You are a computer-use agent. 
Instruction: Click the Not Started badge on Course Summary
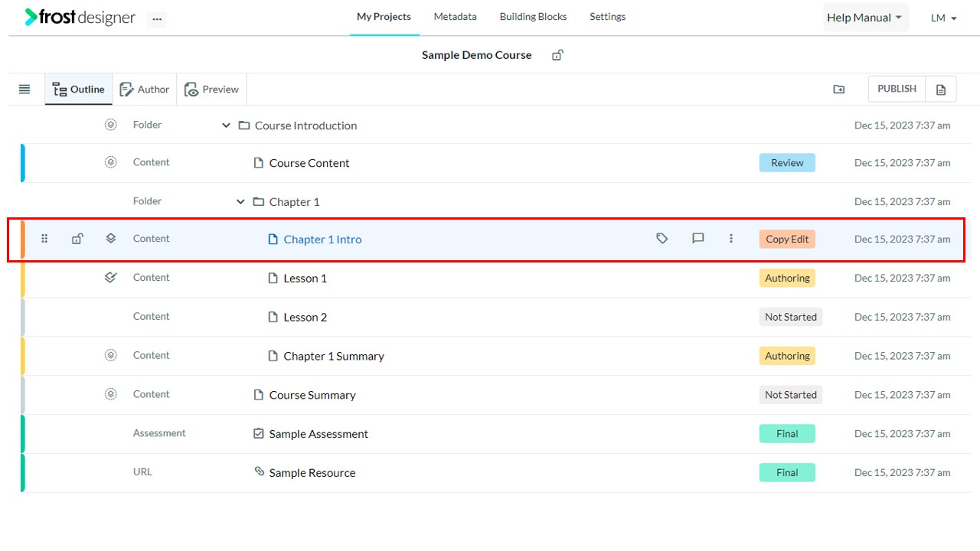click(x=791, y=395)
